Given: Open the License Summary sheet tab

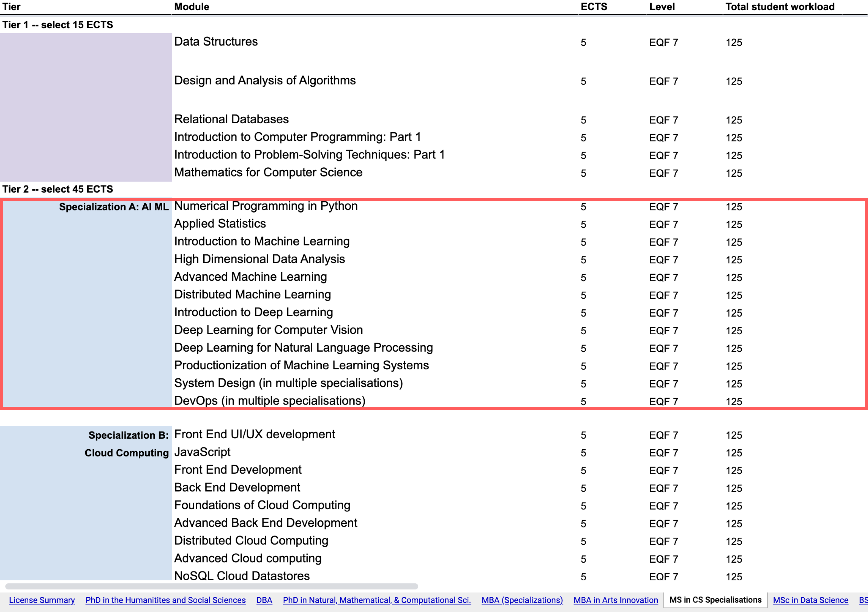Looking at the screenshot, I should tap(42, 600).
